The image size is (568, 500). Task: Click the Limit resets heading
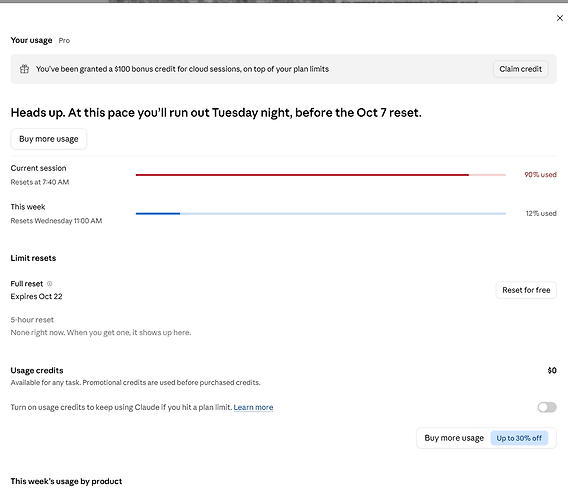click(33, 258)
